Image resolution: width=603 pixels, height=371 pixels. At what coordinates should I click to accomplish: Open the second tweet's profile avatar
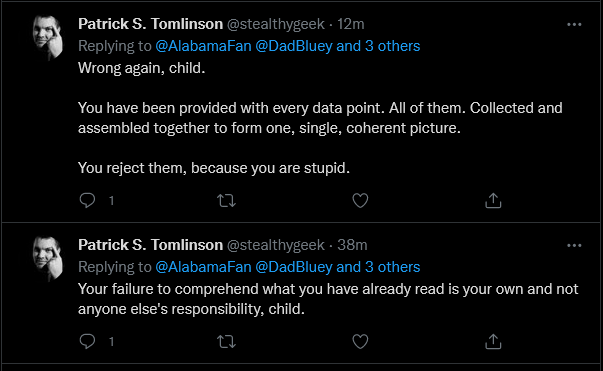point(48,258)
